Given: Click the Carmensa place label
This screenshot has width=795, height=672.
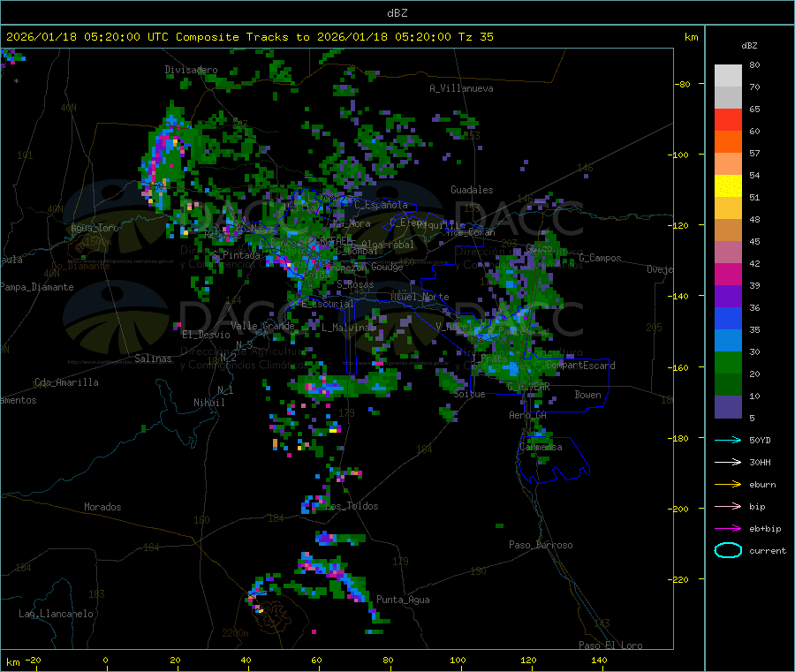Looking at the screenshot, I should (541, 447).
